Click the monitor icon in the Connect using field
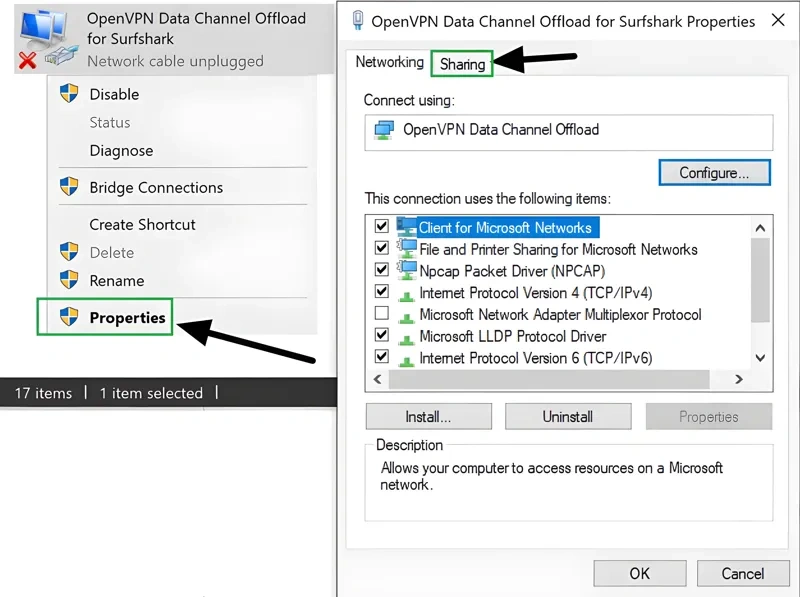 click(384, 130)
